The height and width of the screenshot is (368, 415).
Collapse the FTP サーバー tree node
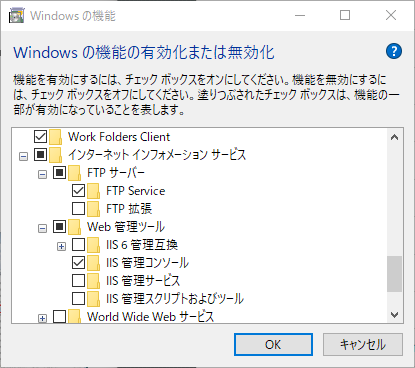pyautogui.click(x=42, y=174)
